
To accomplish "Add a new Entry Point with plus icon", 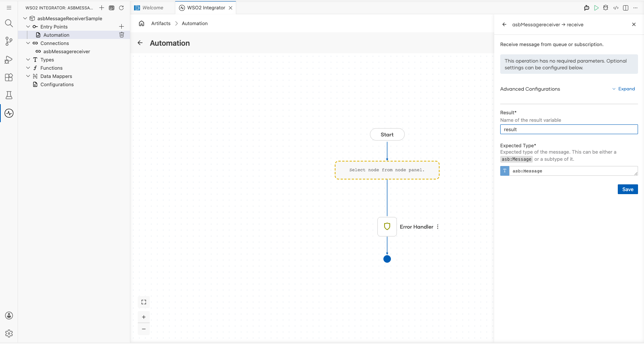I will [x=121, y=27].
